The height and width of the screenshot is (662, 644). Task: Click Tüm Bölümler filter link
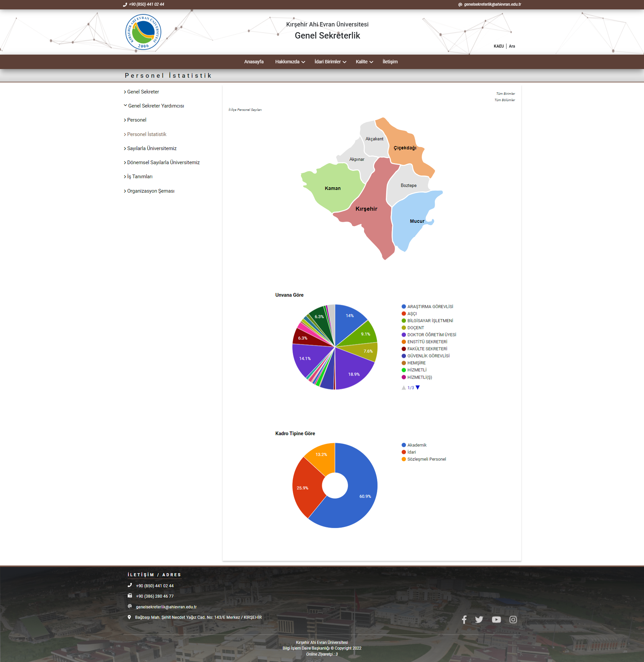click(505, 100)
